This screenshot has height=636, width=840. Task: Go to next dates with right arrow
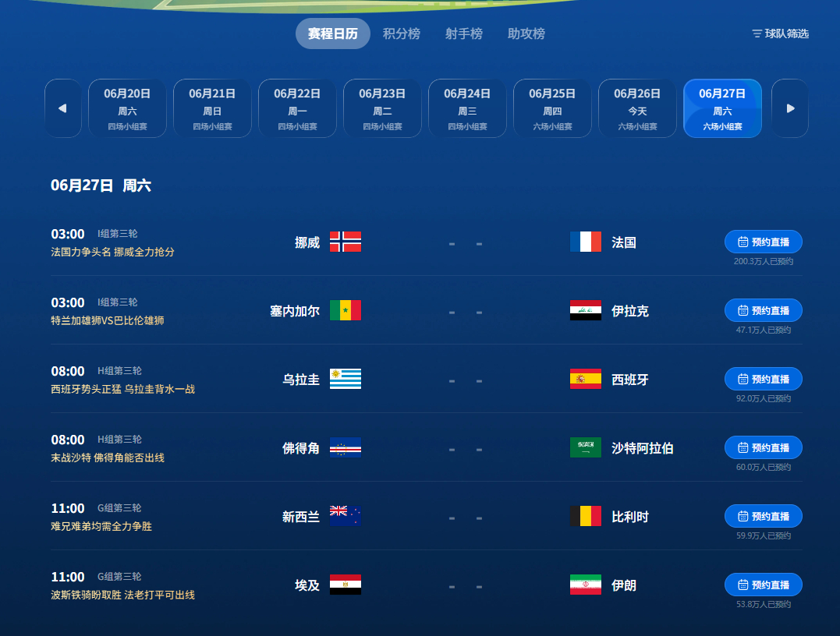[x=789, y=108]
